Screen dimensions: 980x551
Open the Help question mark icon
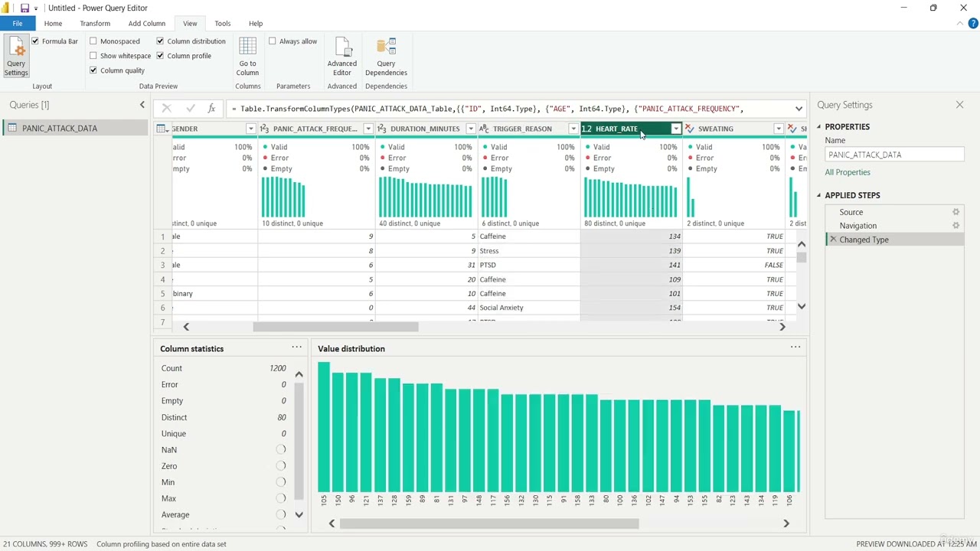(x=973, y=24)
